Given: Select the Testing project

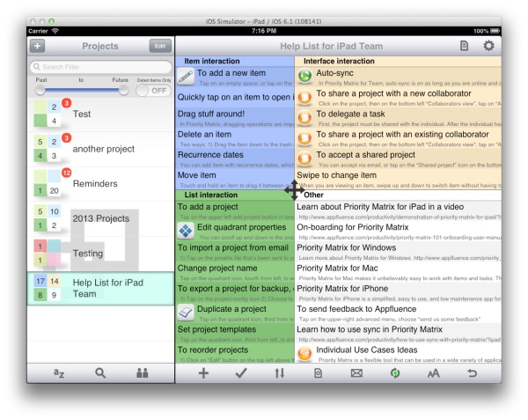Looking at the screenshot, I should tap(100, 254).
